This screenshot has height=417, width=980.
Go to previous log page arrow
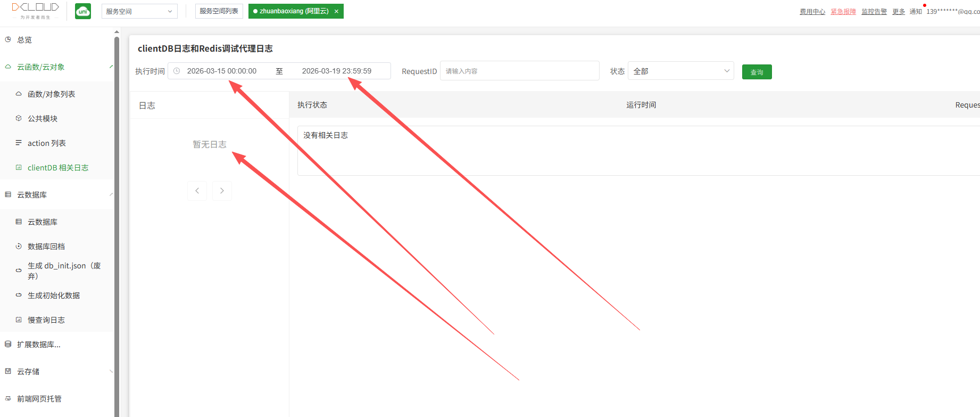(x=197, y=191)
